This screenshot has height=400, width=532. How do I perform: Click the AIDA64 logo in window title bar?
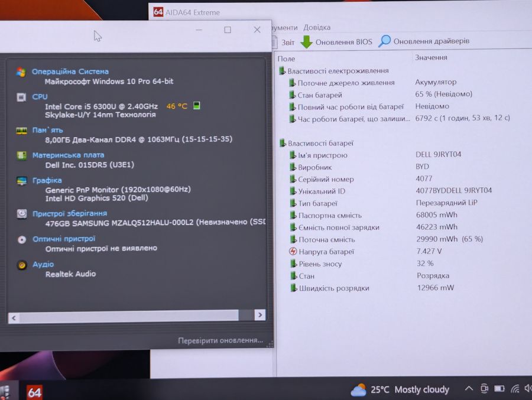pos(158,12)
